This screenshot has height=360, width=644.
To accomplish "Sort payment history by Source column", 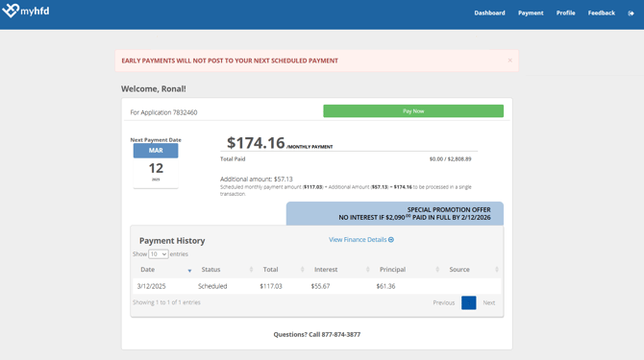I will click(x=472, y=270).
